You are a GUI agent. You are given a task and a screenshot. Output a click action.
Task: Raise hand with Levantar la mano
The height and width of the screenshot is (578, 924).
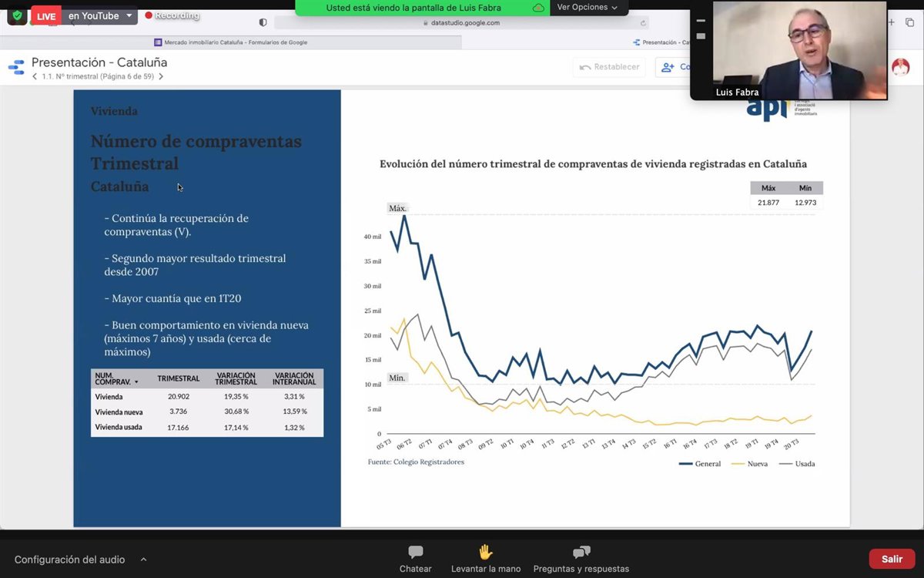click(486, 558)
